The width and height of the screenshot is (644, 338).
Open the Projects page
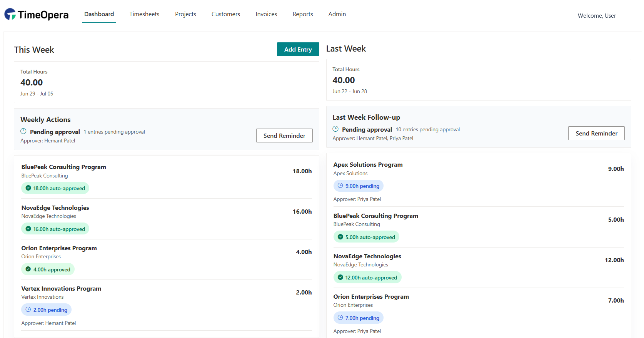tap(185, 14)
